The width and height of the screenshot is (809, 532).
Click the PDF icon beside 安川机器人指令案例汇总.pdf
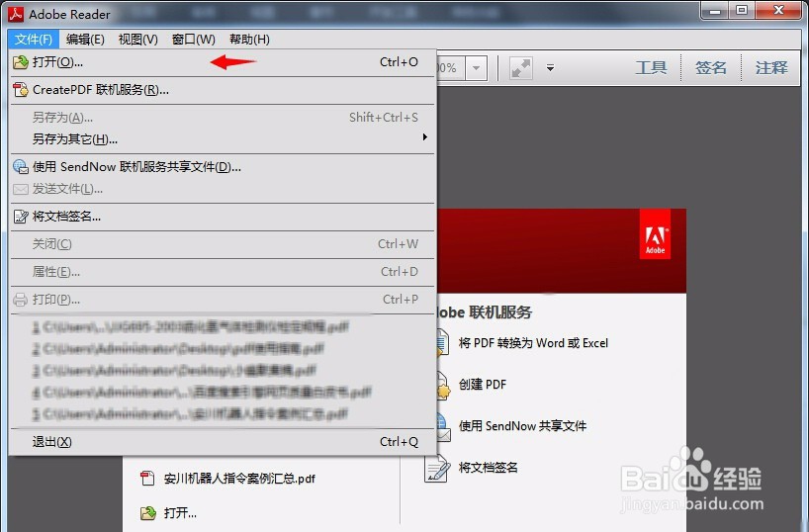(147, 479)
